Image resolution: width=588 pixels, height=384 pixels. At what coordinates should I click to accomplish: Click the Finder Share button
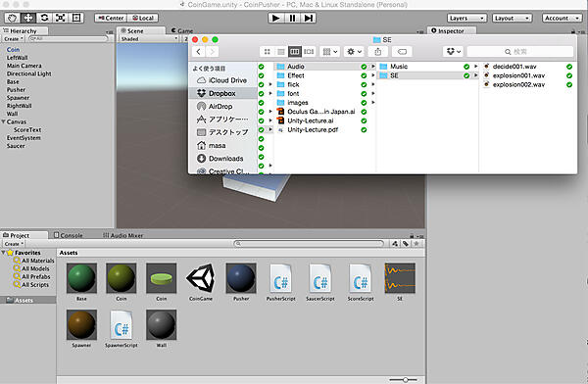click(x=378, y=52)
